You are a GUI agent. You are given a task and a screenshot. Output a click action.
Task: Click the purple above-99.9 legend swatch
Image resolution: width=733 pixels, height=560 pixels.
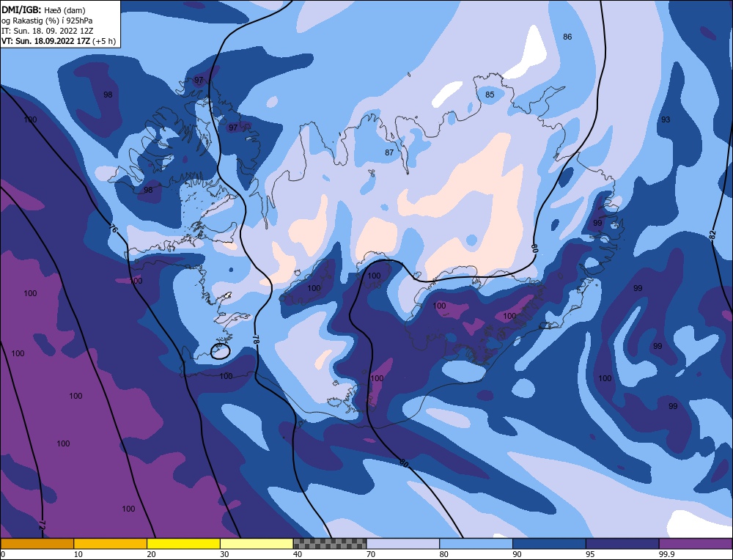pos(696,544)
